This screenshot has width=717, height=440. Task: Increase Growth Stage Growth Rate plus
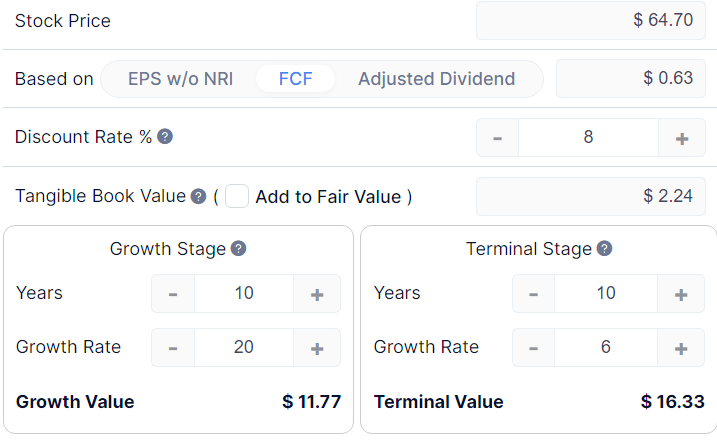317,348
